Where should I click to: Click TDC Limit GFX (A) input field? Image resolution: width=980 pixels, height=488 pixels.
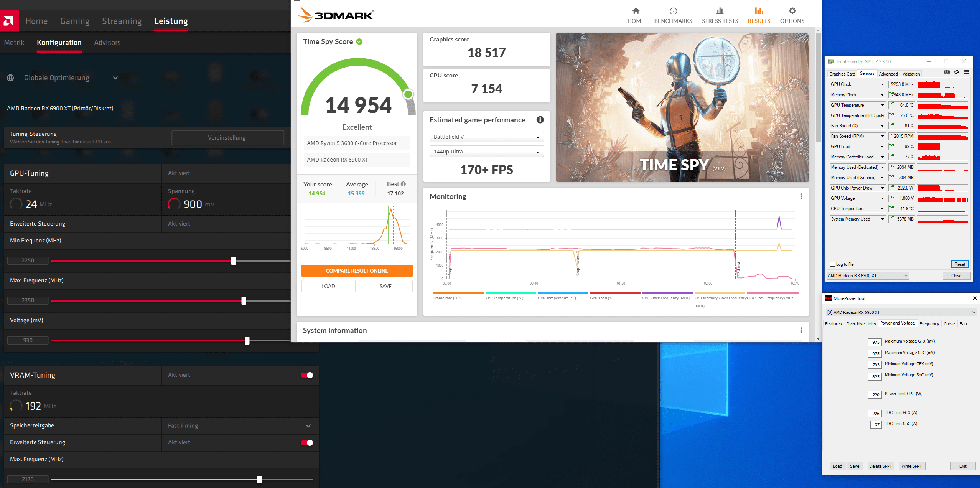875,413
